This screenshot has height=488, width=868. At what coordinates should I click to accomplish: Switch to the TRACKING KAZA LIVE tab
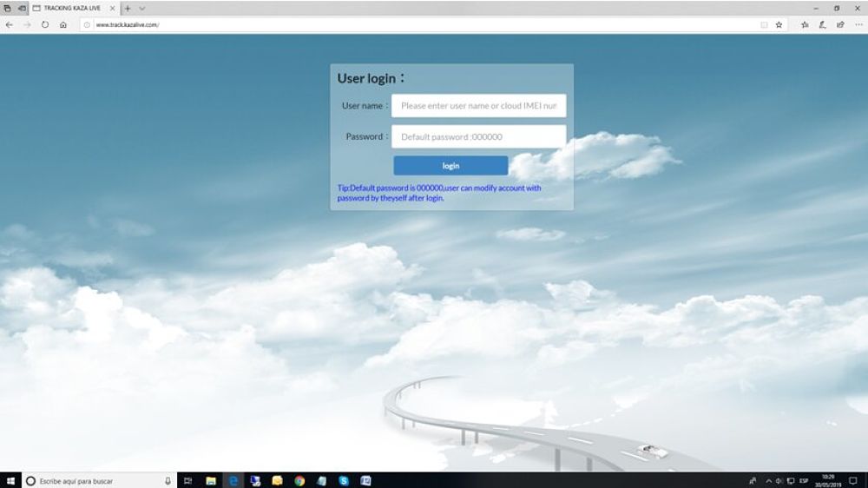click(x=71, y=8)
